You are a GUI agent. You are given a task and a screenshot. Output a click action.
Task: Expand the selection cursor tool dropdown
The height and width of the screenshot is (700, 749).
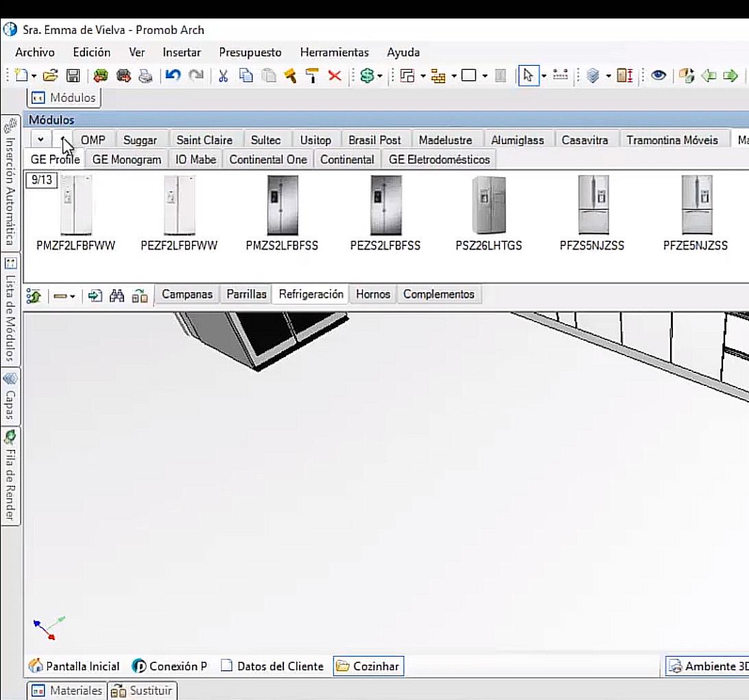click(x=544, y=76)
